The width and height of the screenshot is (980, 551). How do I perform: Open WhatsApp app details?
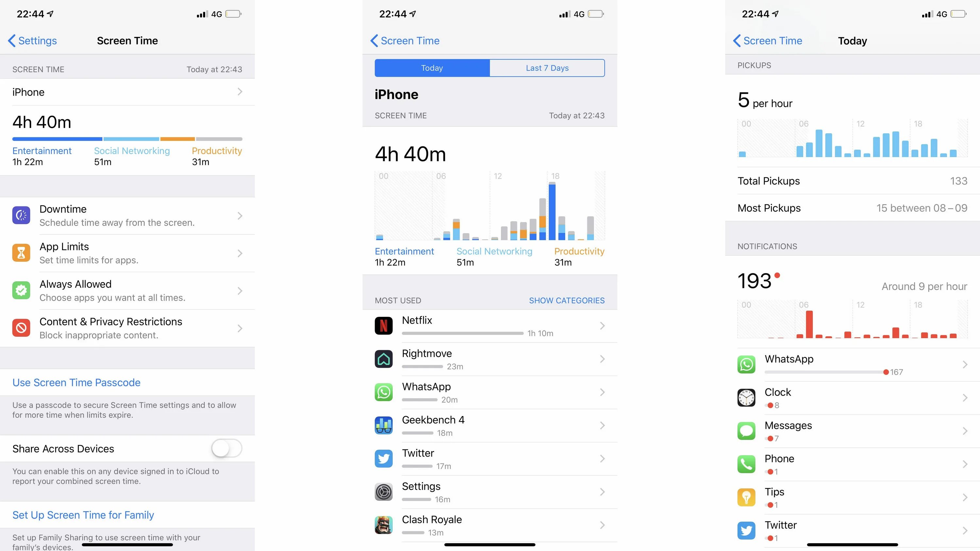(490, 392)
